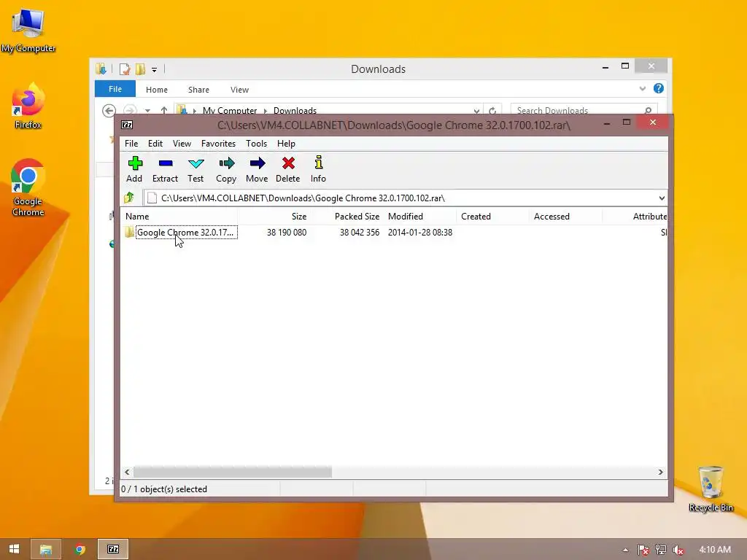Click File Explorer taskbar icon
747x560 pixels.
click(46, 549)
